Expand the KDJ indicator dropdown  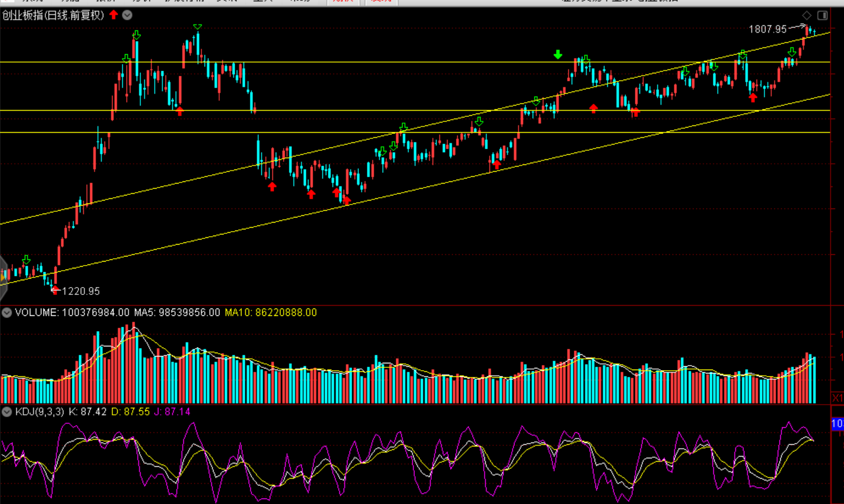click(x=7, y=412)
